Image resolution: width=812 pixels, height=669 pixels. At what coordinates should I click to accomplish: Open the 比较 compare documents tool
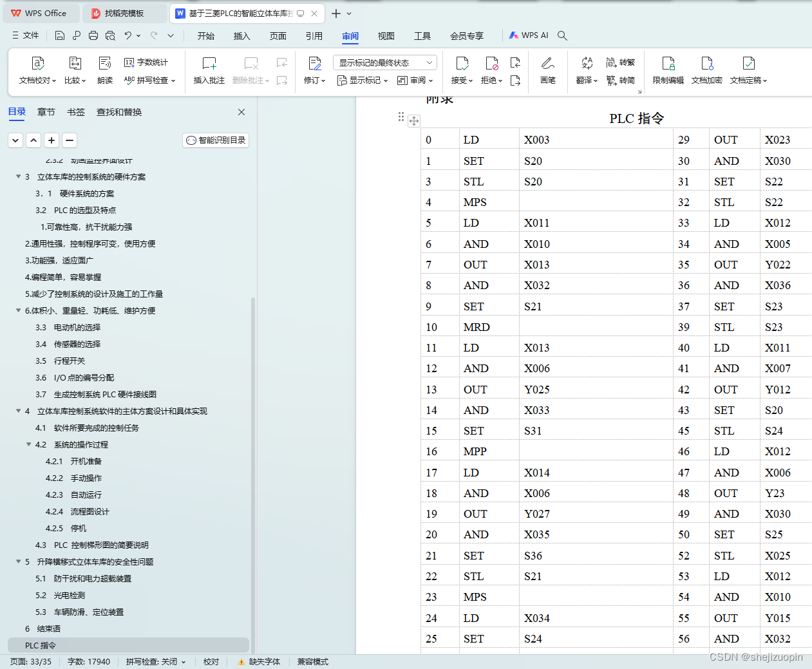pos(75,71)
